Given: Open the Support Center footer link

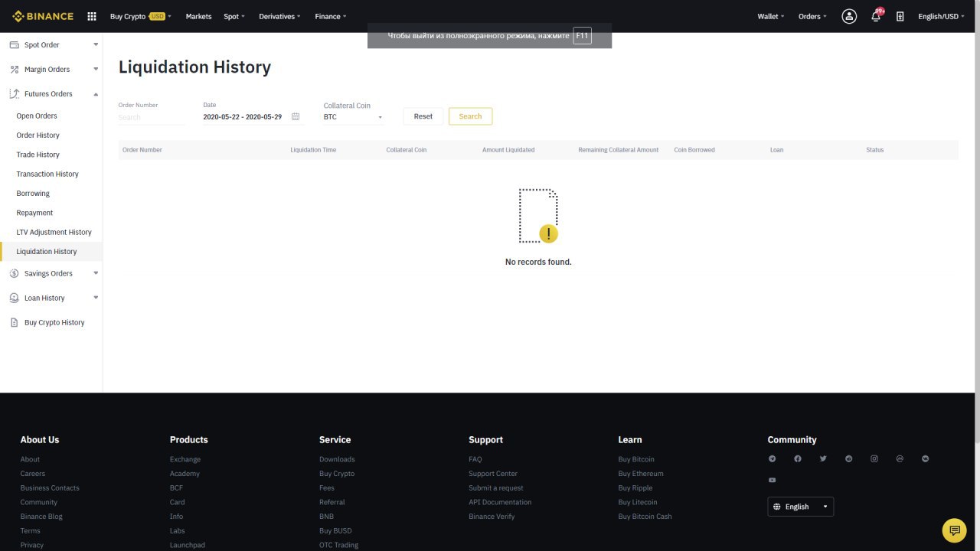Looking at the screenshot, I should tap(493, 474).
